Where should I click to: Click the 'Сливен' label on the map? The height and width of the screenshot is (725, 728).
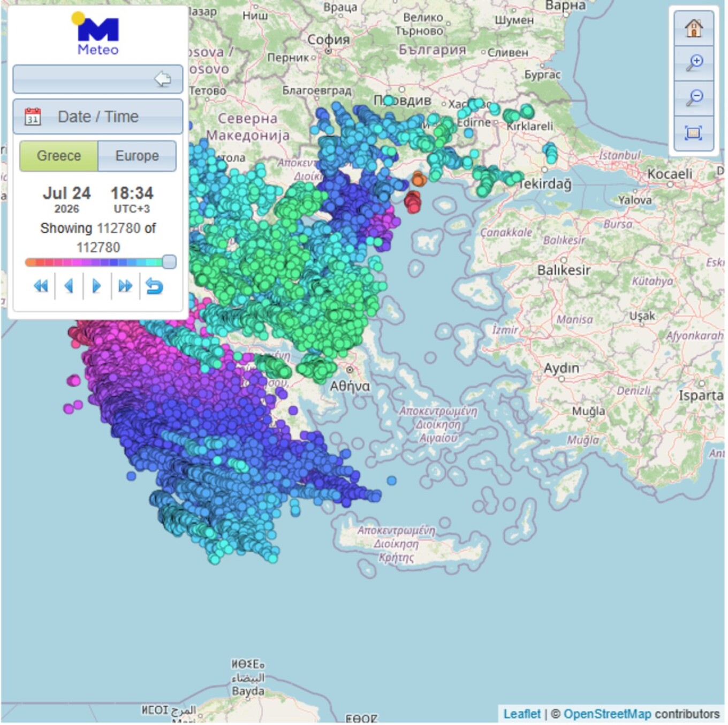507,52
